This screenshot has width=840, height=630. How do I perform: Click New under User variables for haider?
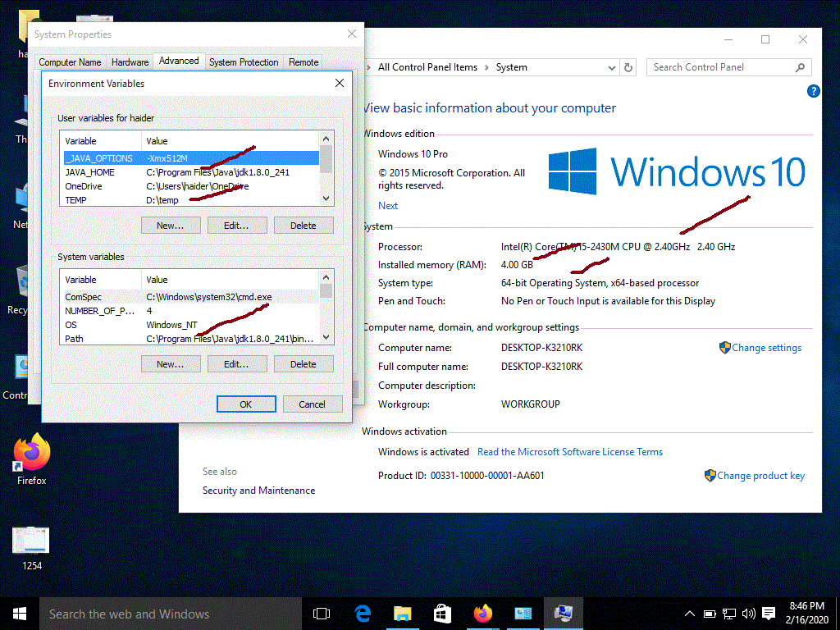171,226
